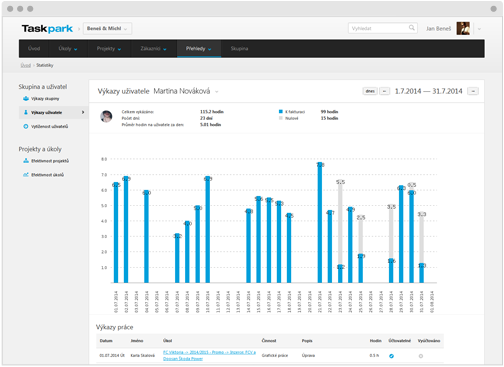The height and width of the screenshot is (367, 504).
Task: Click the Činnost column header
Action: point(269,341)
